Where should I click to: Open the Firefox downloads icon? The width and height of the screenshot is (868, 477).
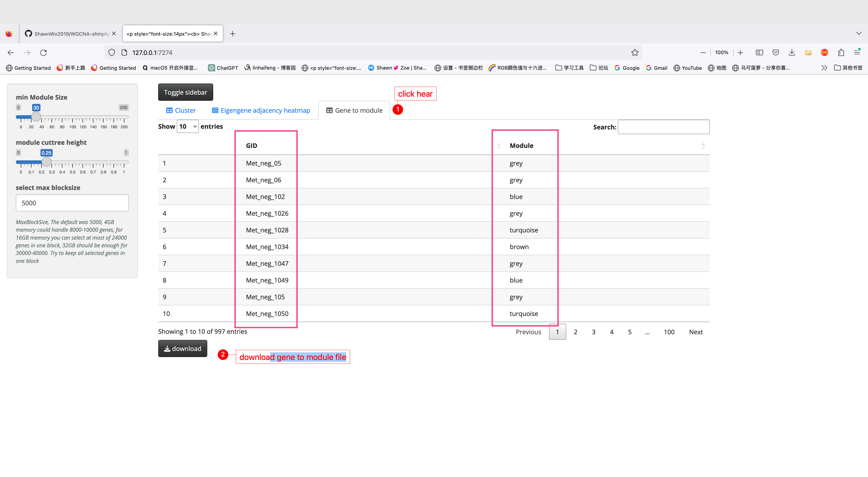coord(792,53)
